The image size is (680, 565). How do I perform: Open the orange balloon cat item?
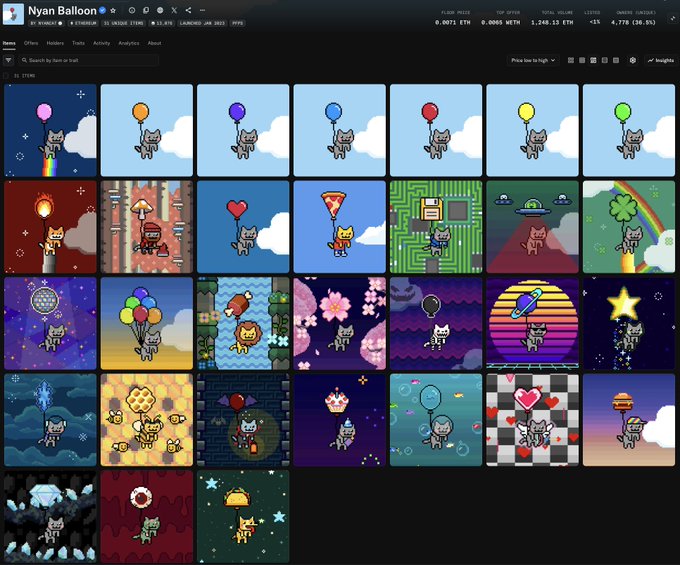147,131
